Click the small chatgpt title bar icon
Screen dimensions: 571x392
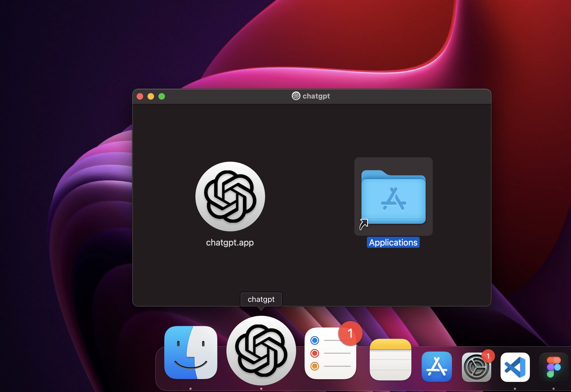pyautogui.click(x=296, y=96)
